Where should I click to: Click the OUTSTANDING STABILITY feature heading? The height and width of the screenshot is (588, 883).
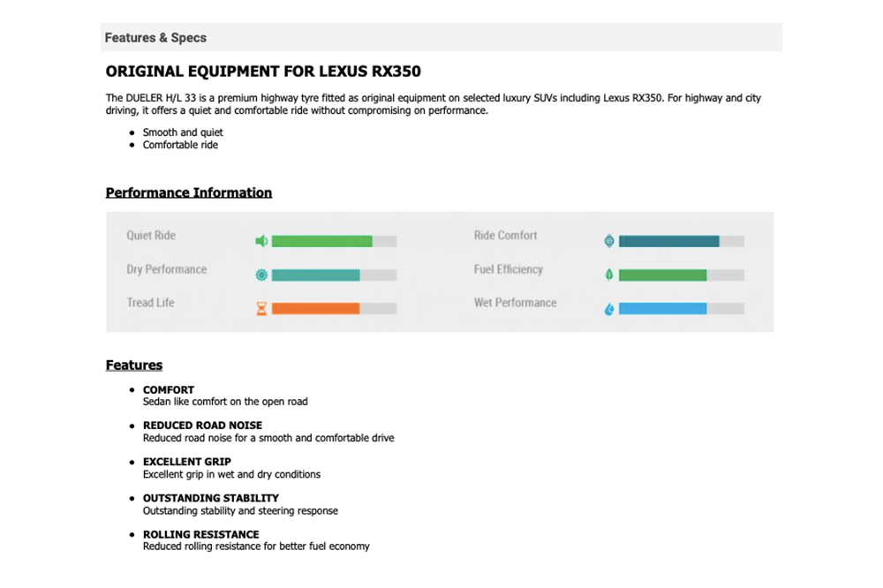pyautogui.click(x=211, y=498)
